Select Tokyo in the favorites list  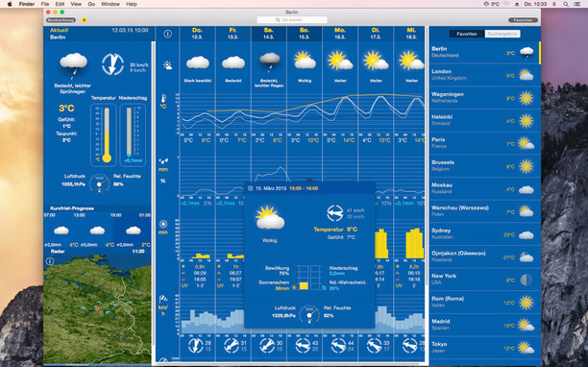pyautogui.click(x=484, y=348)
